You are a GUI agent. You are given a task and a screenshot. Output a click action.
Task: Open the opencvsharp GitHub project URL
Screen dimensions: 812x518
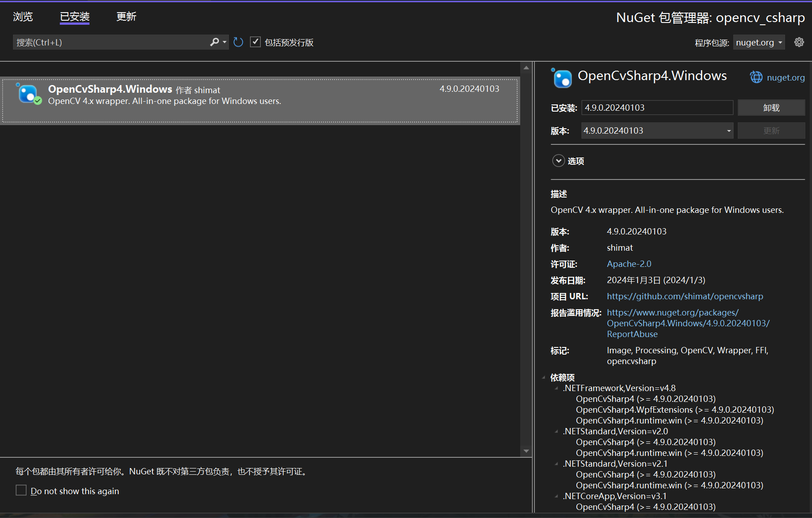[x=684, y=296]
